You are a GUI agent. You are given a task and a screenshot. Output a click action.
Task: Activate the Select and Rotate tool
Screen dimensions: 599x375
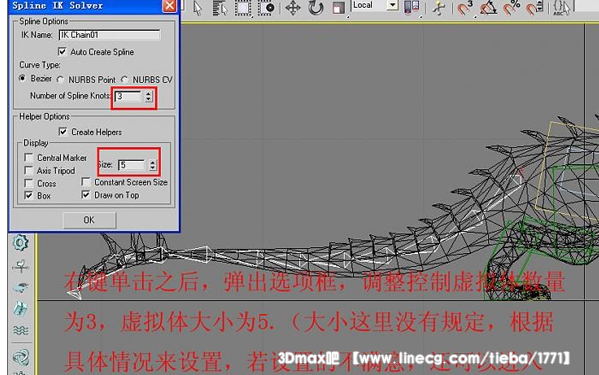coord(316,8)
